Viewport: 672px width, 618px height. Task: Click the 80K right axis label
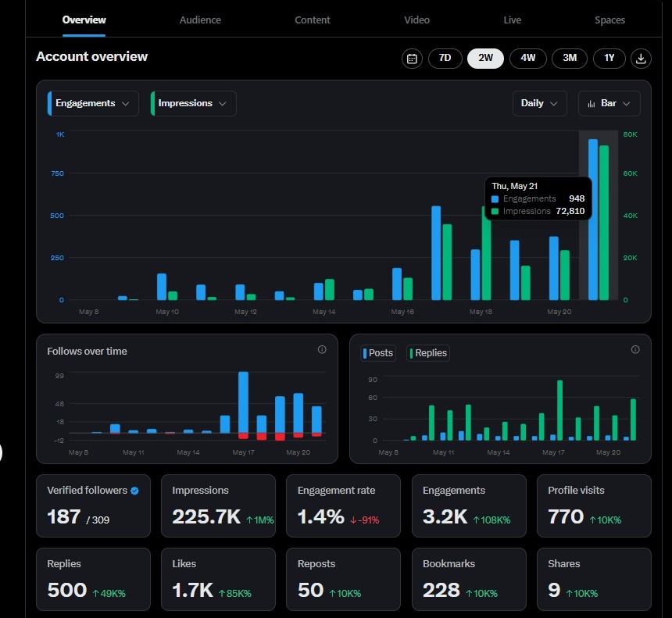point(630,134)
